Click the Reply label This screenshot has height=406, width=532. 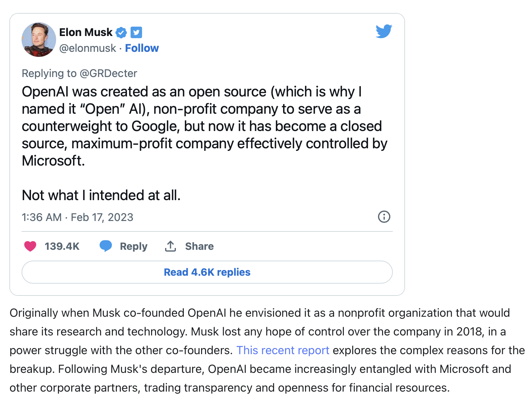click(134, 246)
